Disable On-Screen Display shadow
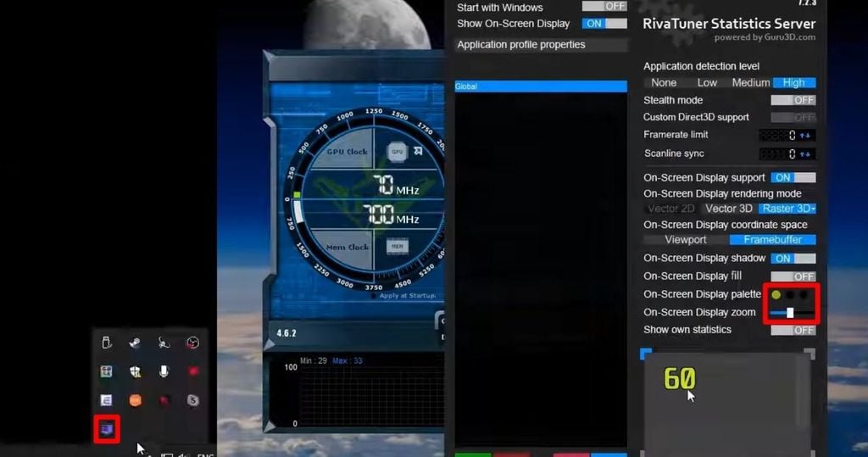 (x=793, y=259)
